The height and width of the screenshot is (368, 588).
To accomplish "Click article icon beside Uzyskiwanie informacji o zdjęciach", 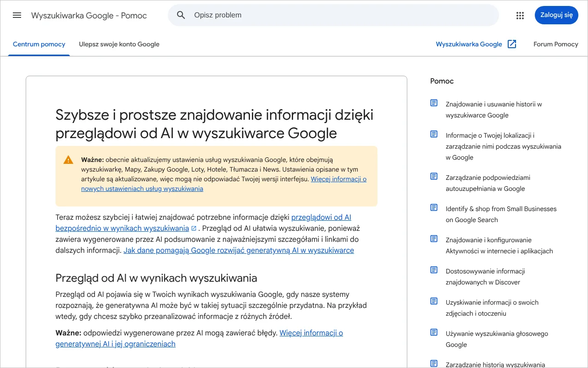I will point(434,301).
